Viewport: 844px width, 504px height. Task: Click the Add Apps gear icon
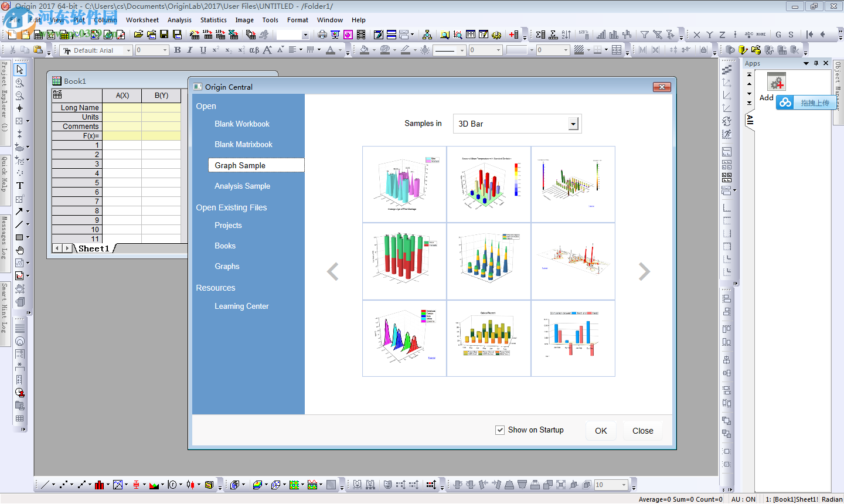click(776, 81)
